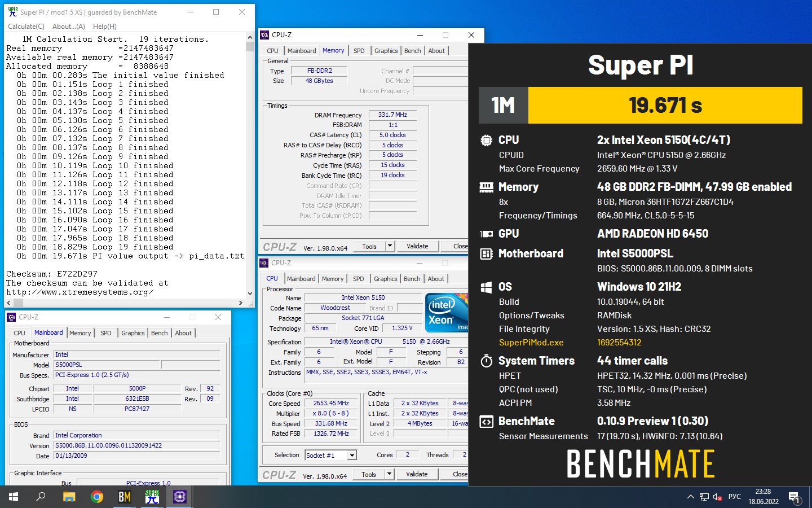Click Validate in Memory CPU-Z window
812x508 pixels.
click(x=417, y=246)
